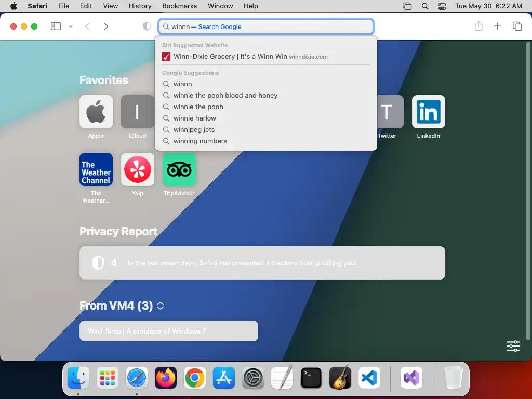Open the Bookmarks menu
This screenshot has height=399, width=532.
coord(179,6)
